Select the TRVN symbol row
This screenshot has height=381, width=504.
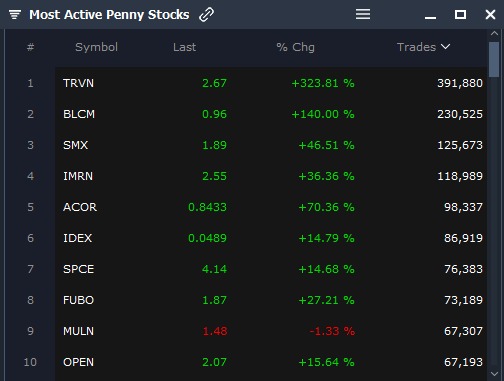point(271,83)
